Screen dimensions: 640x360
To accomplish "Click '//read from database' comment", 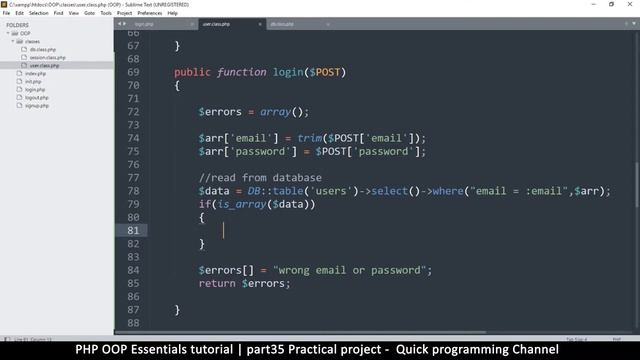I will [x=260, y=178].
